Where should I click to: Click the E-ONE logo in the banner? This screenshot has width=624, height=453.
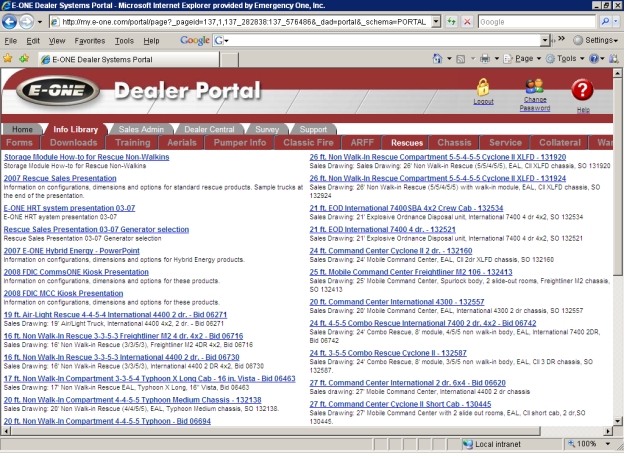coord(58,90)
